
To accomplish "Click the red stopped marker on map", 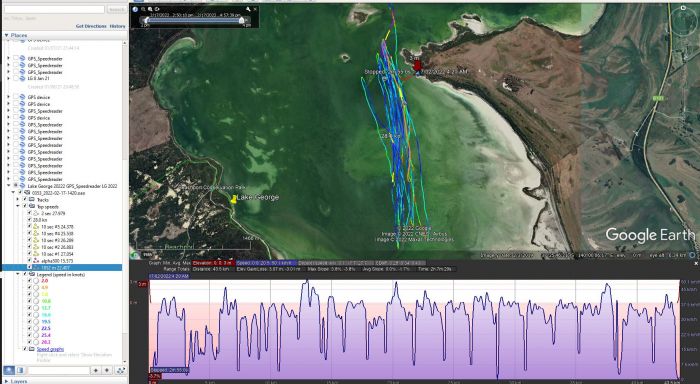I will [x=417, y=66].
